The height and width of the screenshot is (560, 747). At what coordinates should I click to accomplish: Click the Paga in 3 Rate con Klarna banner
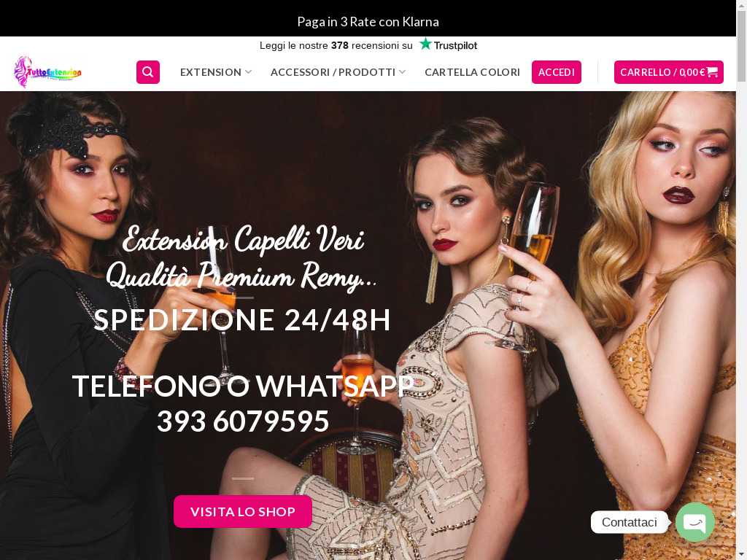click(x=368, y=21)
